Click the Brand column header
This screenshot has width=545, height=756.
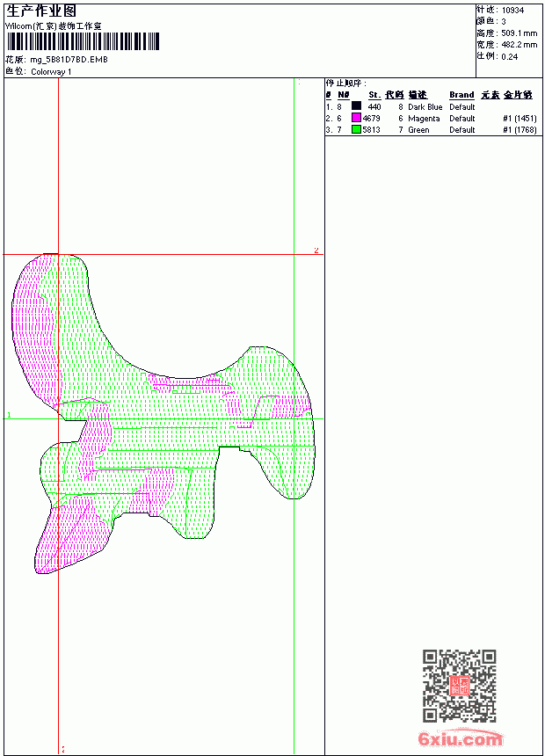[x=461, y=95]
